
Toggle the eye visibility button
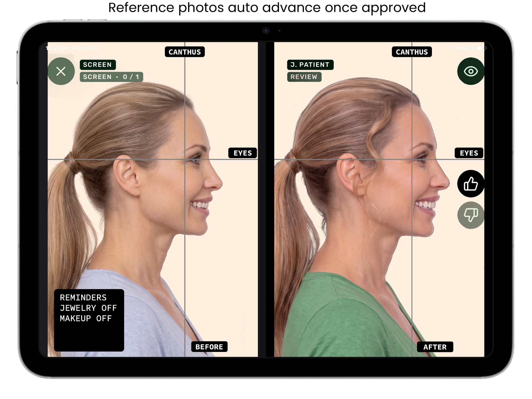[470, 71]
